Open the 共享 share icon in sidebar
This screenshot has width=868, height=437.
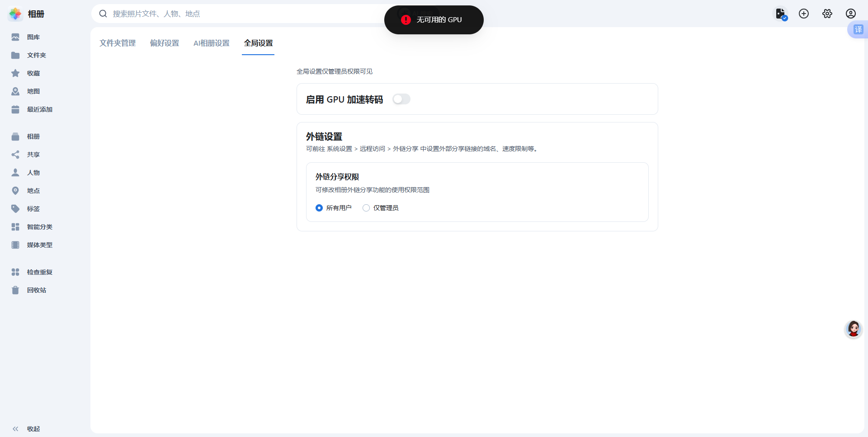pyautogui.click(x=15, y=155)
